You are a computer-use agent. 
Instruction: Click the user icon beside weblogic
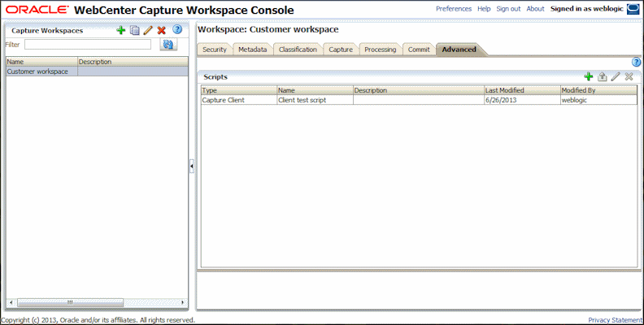pos(633,10)
